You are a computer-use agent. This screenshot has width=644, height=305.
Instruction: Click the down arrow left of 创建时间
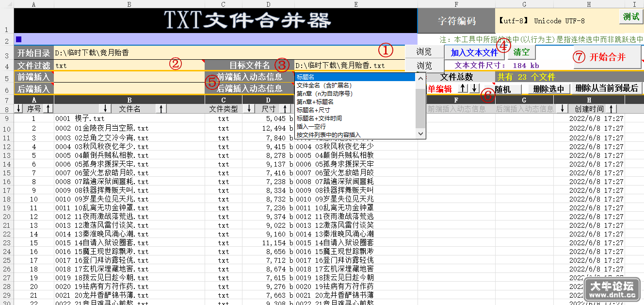(563, 109)
